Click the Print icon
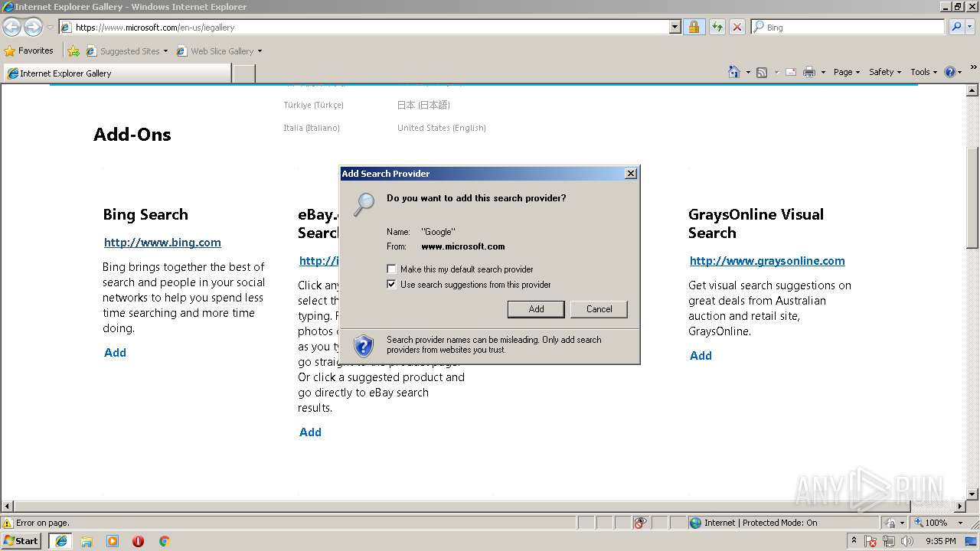 tap(809, 72)
